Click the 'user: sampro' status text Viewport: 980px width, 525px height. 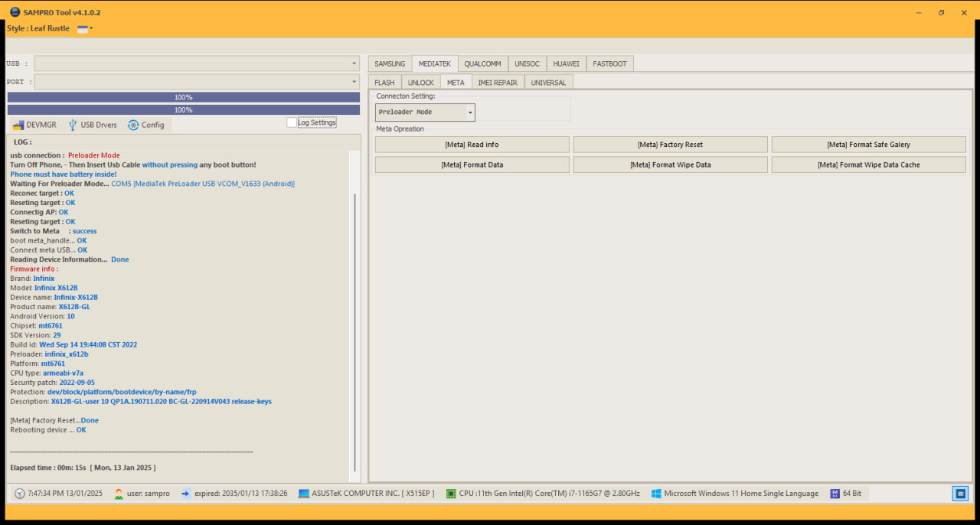tap(149, 494)
